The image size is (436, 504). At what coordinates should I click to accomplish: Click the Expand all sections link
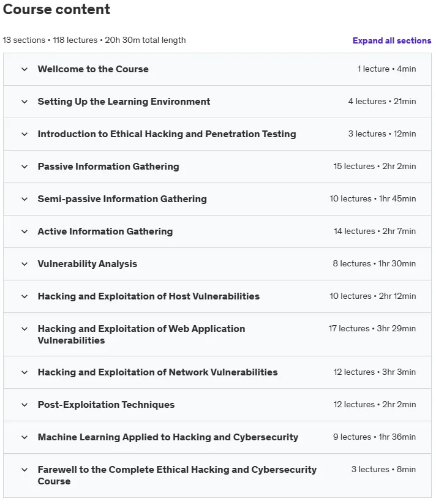click(x=392, y=40)
